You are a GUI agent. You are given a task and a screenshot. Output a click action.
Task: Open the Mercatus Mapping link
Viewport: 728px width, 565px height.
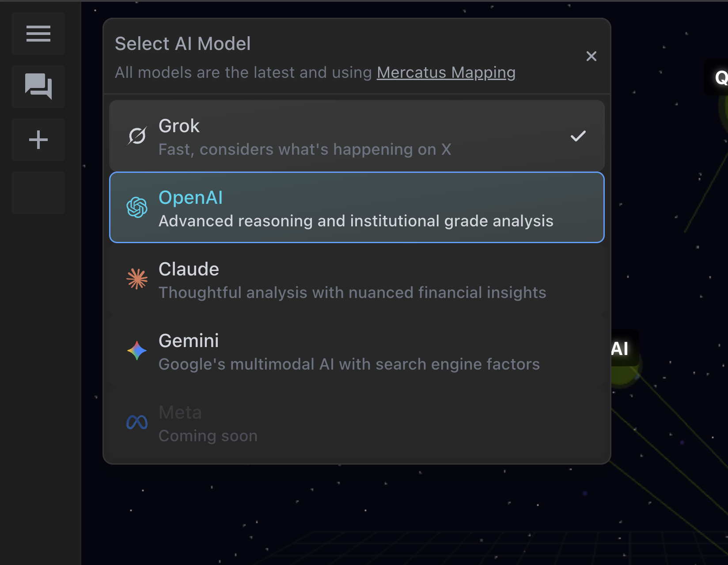[x=446, y=73]
